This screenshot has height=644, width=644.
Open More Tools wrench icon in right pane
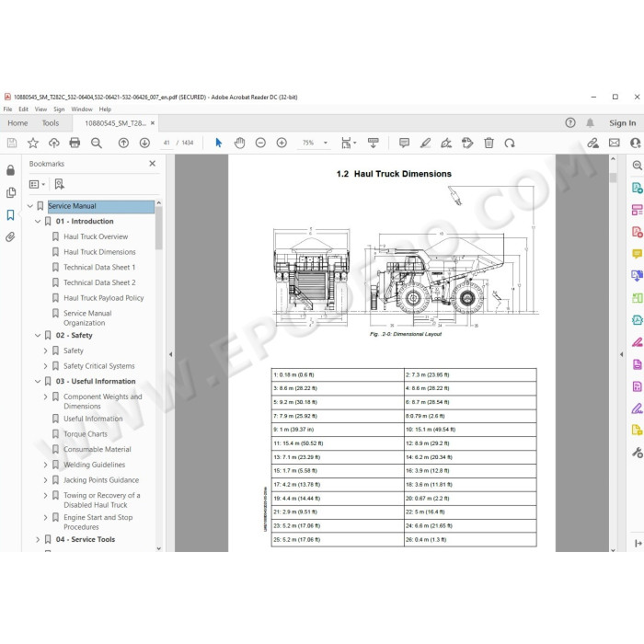point(637,453)
